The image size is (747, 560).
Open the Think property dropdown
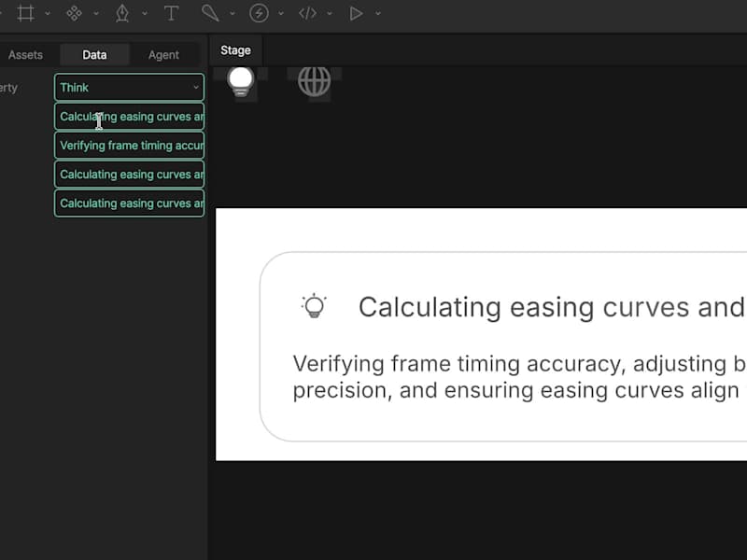pos(129,87)
